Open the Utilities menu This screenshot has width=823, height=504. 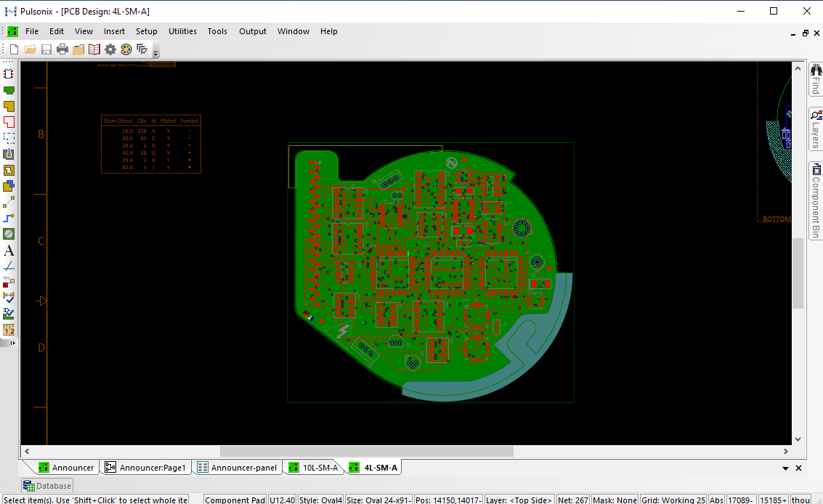(182, 31)
